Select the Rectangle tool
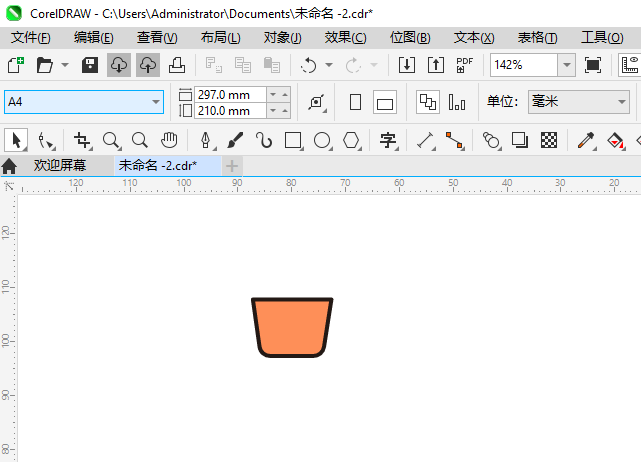Image resolution: width=641 pixels, height=462 pixels. (x=294, y=141)
